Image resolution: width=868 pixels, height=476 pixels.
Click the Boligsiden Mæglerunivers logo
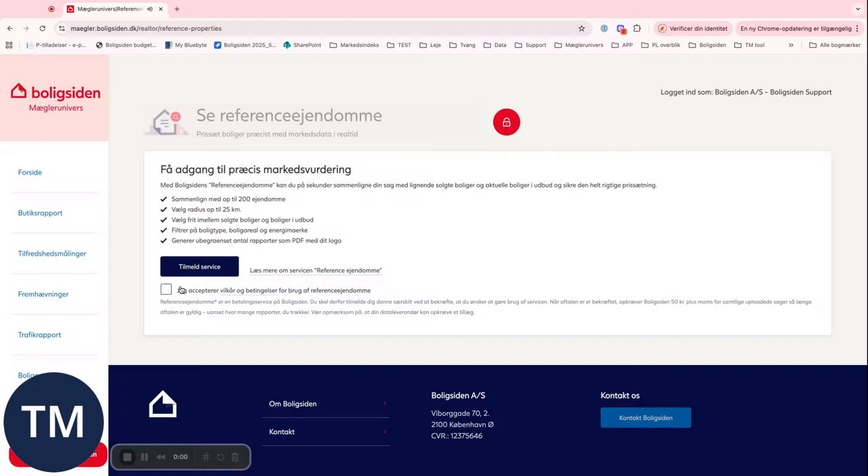pos(55,97)
